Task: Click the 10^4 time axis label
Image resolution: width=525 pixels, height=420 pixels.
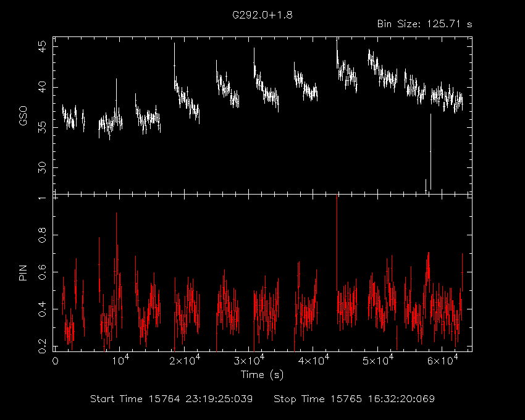Action: click(120, 359)
